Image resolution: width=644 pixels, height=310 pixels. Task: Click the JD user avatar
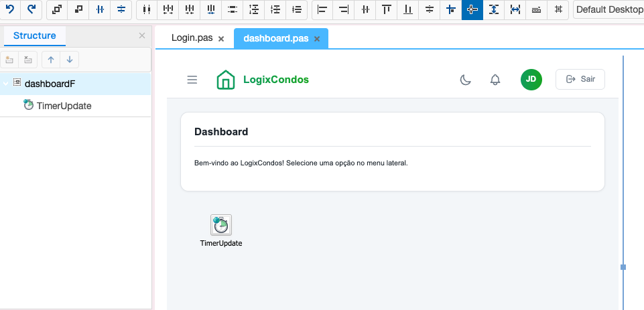tap(531, 79)
